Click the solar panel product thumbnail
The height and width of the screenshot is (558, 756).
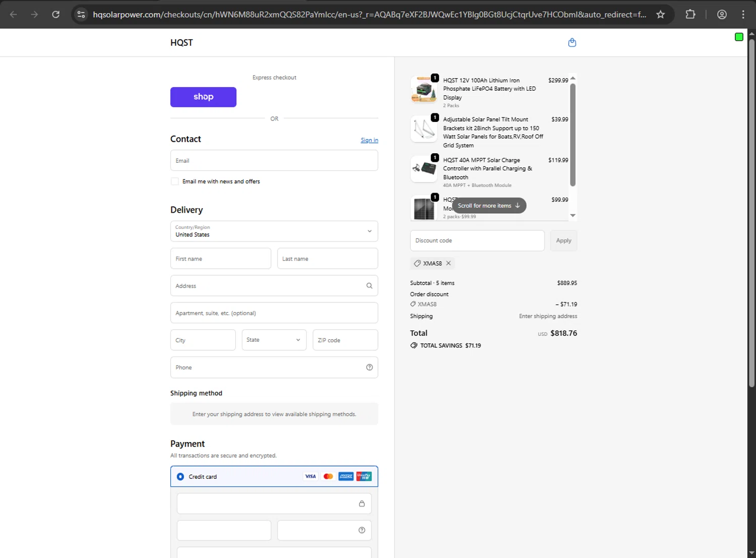[x=424, y=208]
